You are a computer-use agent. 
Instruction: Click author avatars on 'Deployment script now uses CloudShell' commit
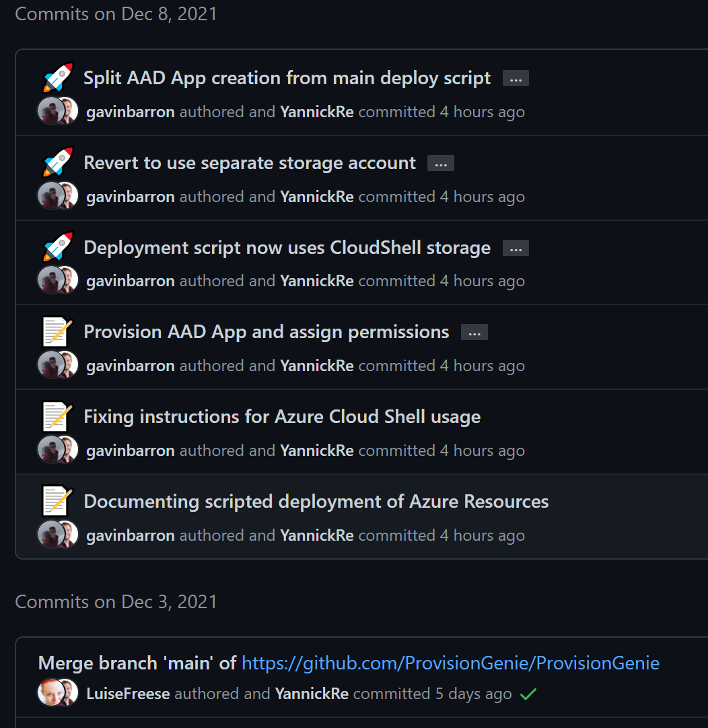coord(58,280)
